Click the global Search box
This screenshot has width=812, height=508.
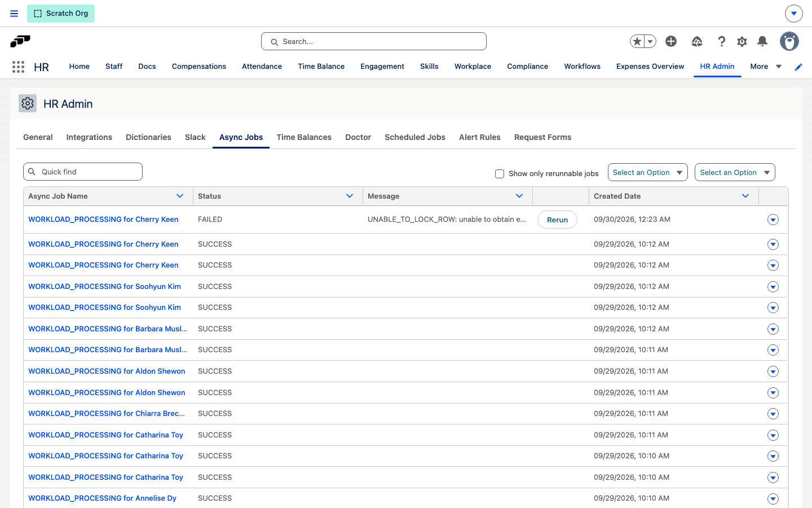tap(374, 41)
